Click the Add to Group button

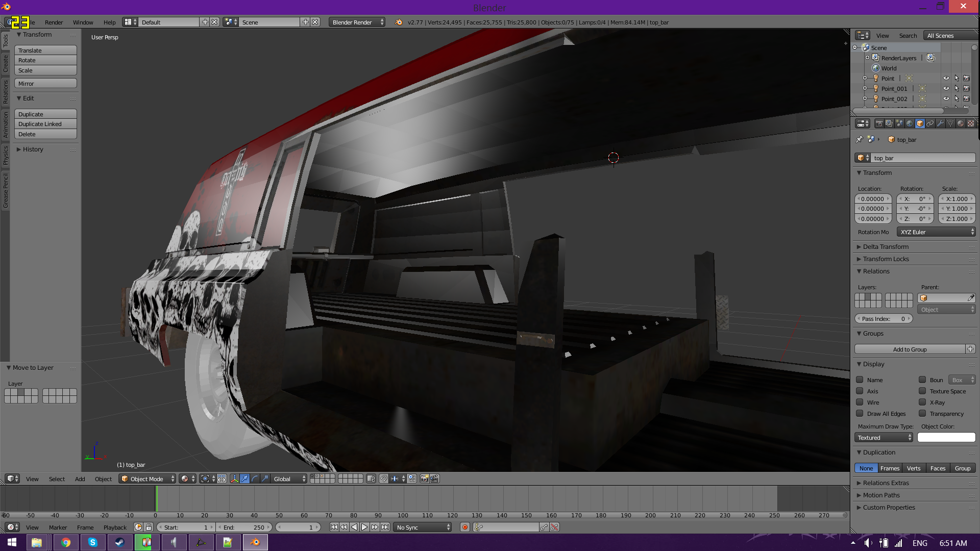tap(910, 349)
